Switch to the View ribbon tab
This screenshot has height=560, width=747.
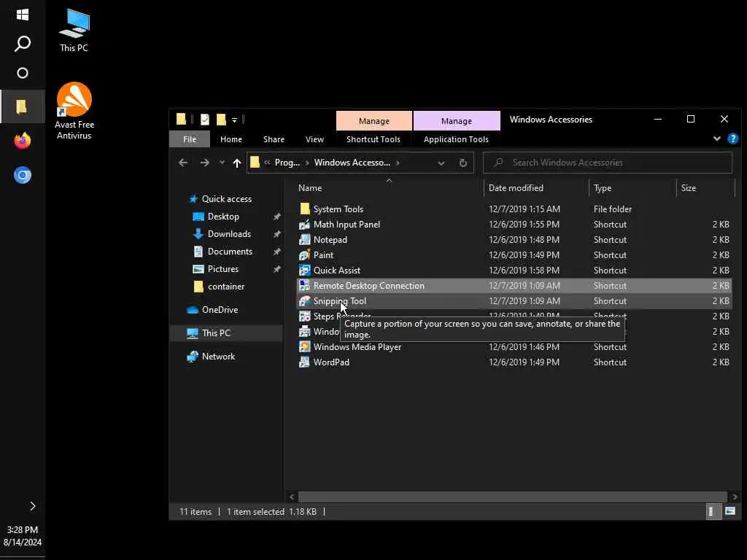click(314, 139)
